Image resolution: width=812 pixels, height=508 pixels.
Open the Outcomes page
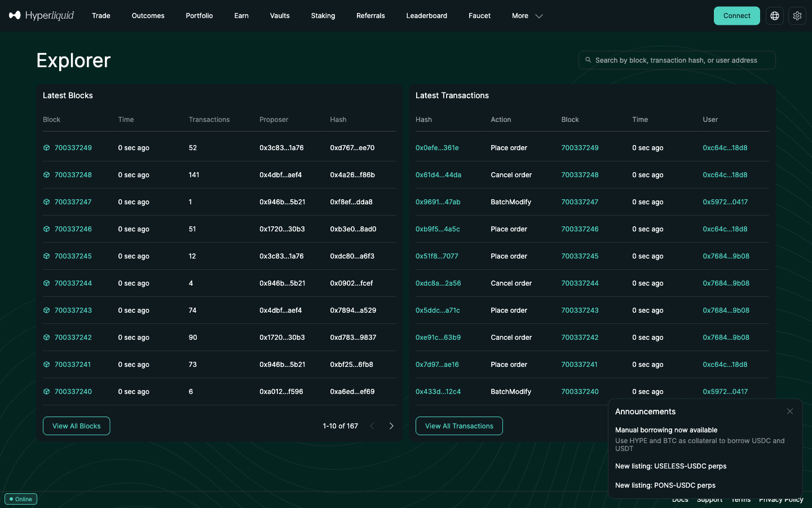click(x=148, y=16)
